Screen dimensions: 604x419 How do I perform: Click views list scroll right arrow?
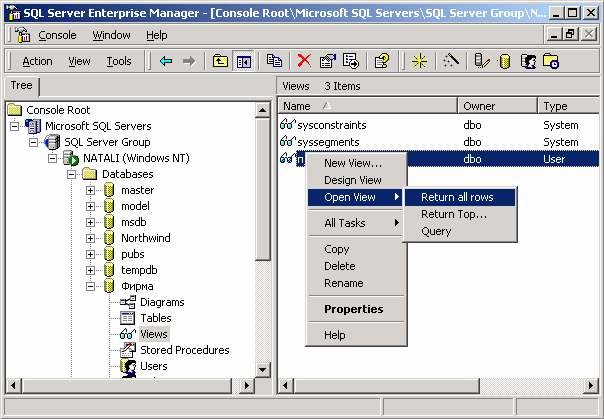[x=591, y=385]
